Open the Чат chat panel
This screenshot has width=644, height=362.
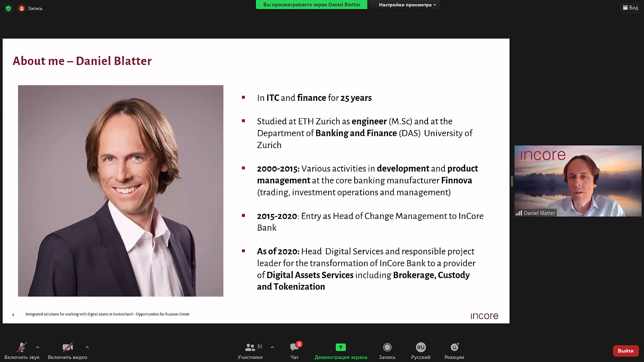tap(295, 351)
